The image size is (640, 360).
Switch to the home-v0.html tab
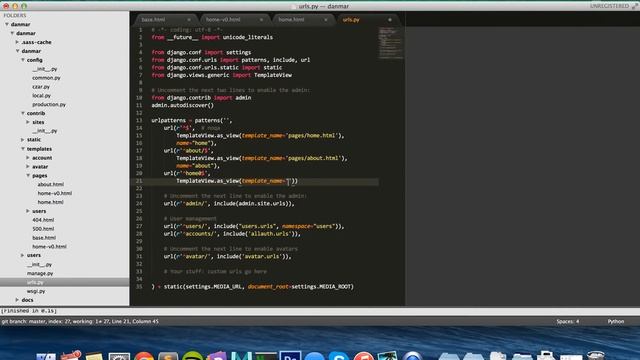tap(223, 20)
